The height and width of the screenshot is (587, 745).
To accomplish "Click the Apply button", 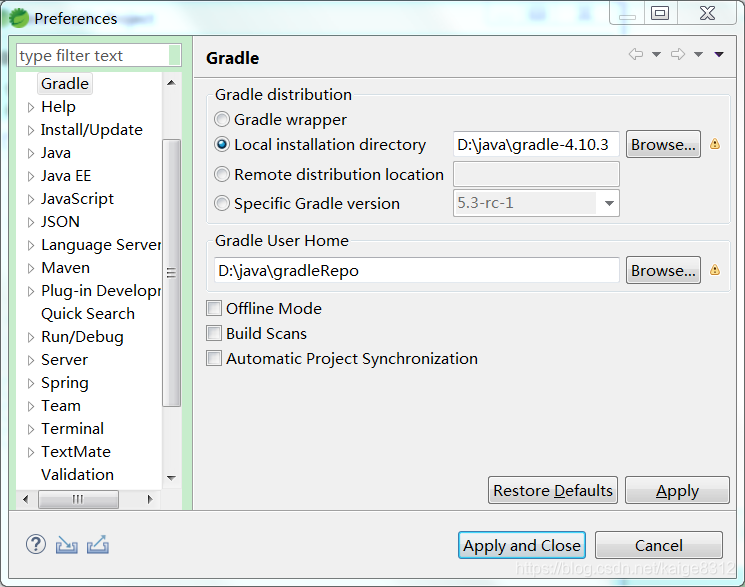I will point(677,490).
